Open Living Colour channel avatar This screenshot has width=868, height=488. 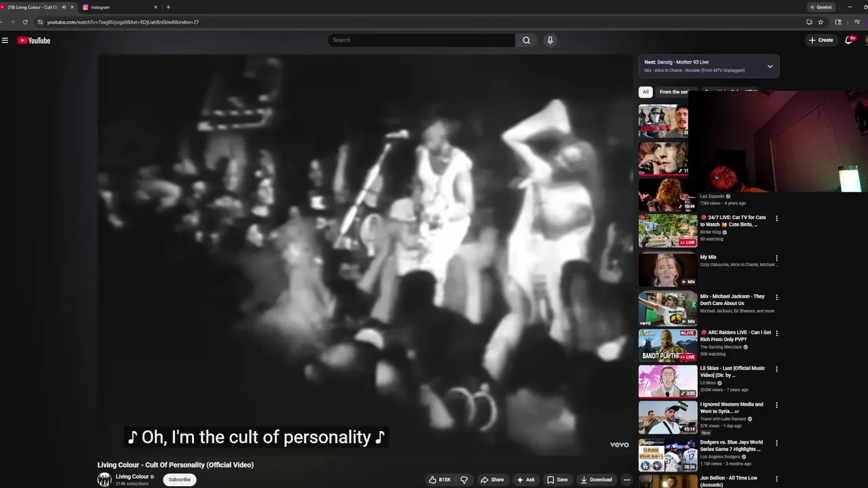coord(104,480)
